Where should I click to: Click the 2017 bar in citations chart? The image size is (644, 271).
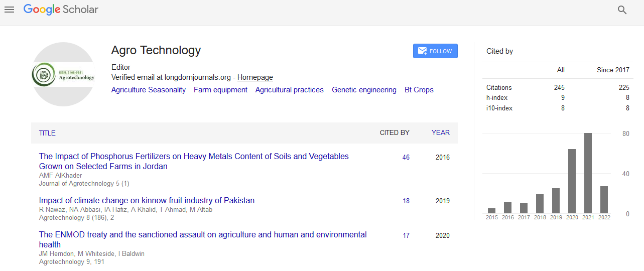click(524, 208)
